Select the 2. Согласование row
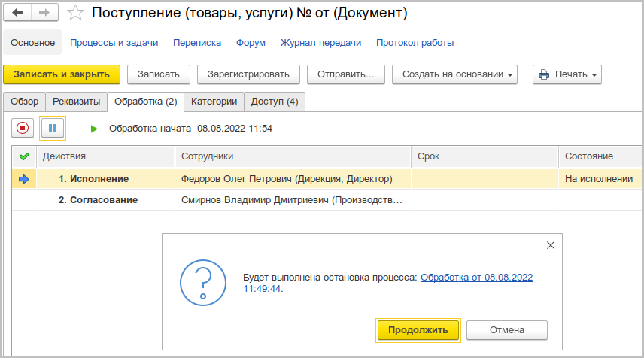The width and height of the screenshot is (644, 358). (x=98, y=200)
